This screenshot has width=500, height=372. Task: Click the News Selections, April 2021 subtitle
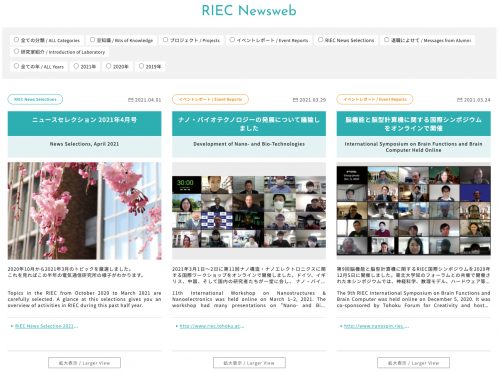[x=84, y=144]
